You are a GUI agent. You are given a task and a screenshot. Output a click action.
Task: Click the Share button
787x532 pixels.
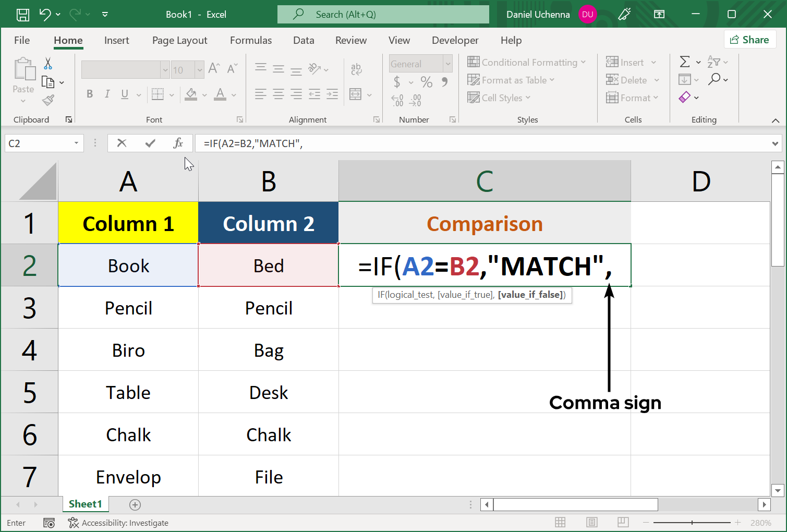click(x=749, y=39)
